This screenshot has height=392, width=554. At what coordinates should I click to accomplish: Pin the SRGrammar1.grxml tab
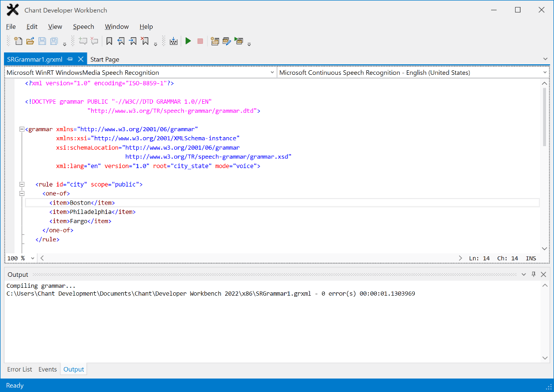(70, 59)
